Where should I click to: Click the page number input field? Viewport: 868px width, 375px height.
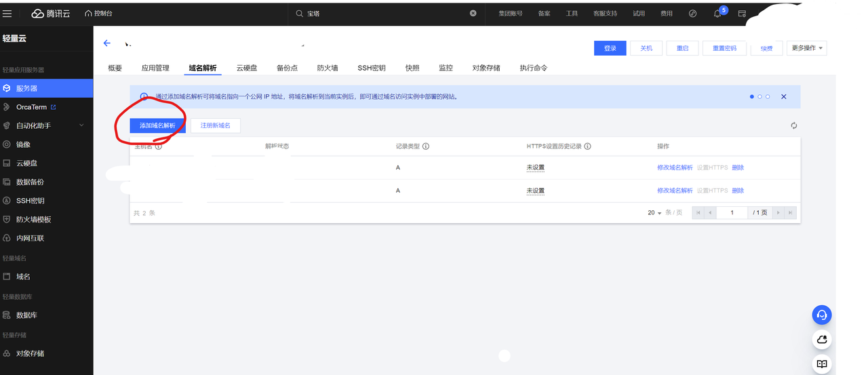coord(732,213)
